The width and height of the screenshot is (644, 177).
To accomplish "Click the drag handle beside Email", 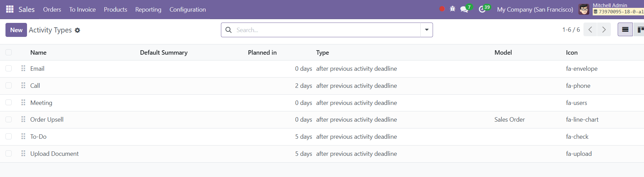I will pos(23,68).
